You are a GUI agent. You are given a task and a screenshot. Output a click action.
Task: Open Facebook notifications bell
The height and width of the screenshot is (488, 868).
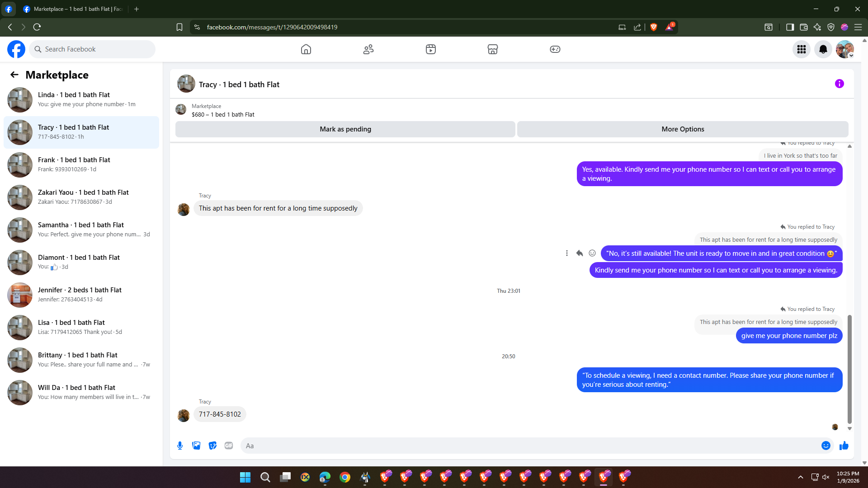point(823,49)
